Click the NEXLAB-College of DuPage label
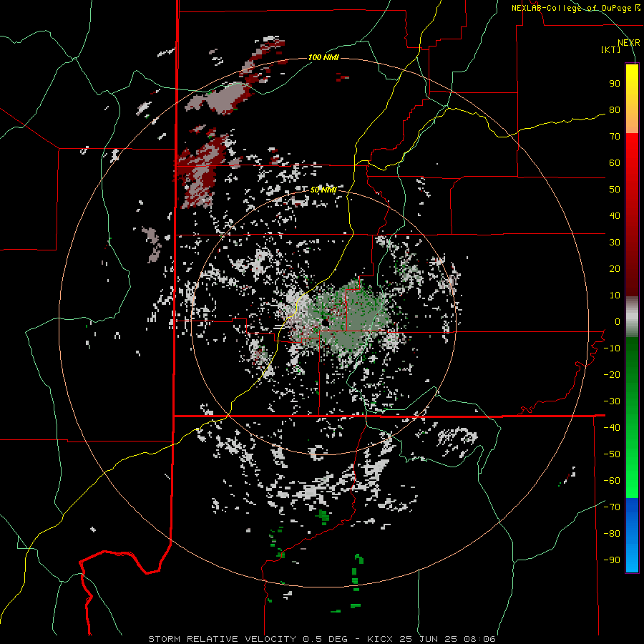The image size is (644, 644). 572,8
